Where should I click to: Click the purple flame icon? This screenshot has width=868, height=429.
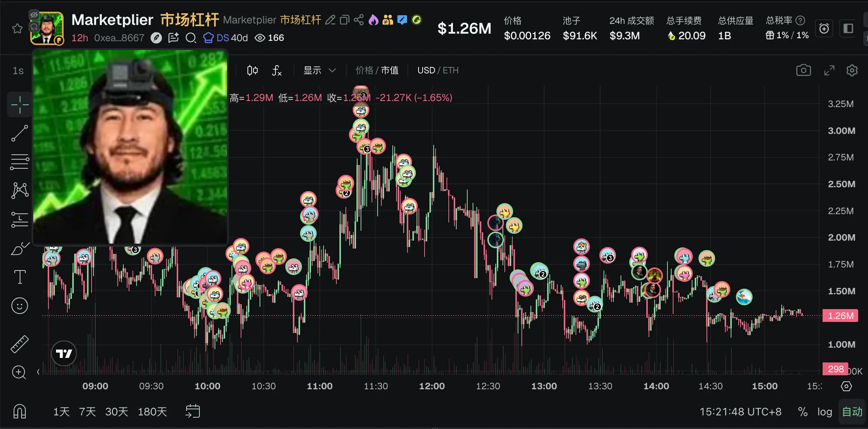[373, 20]
